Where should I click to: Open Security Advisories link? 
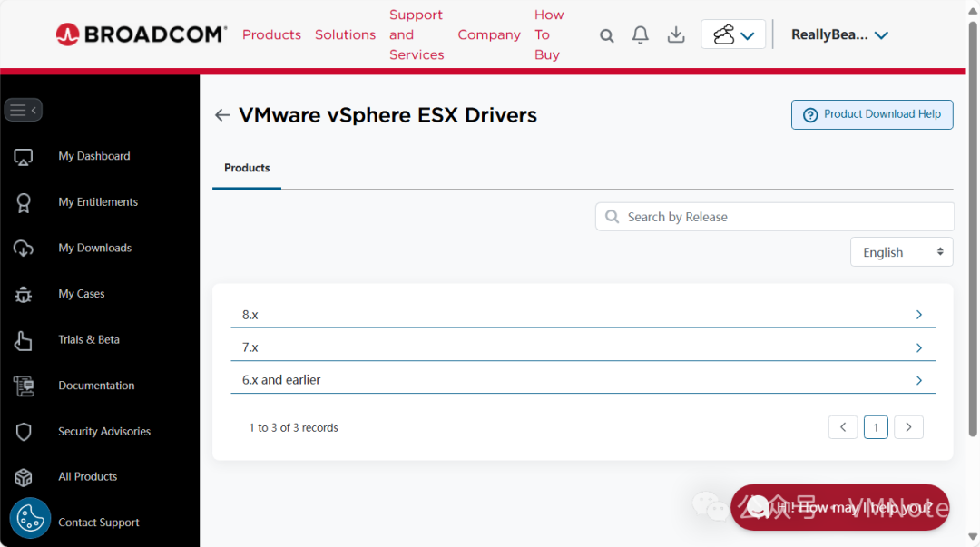coord(104,432)
